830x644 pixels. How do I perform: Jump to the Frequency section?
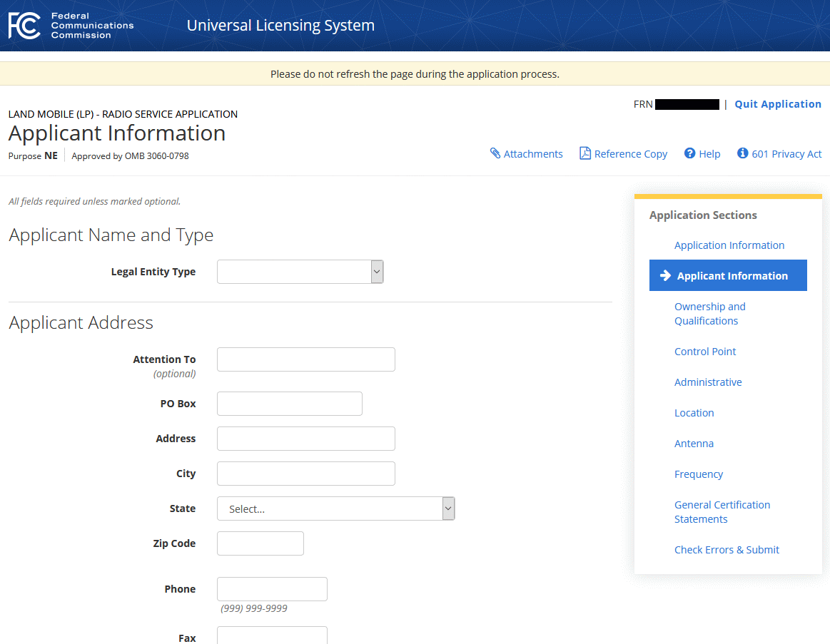point(699,474)
